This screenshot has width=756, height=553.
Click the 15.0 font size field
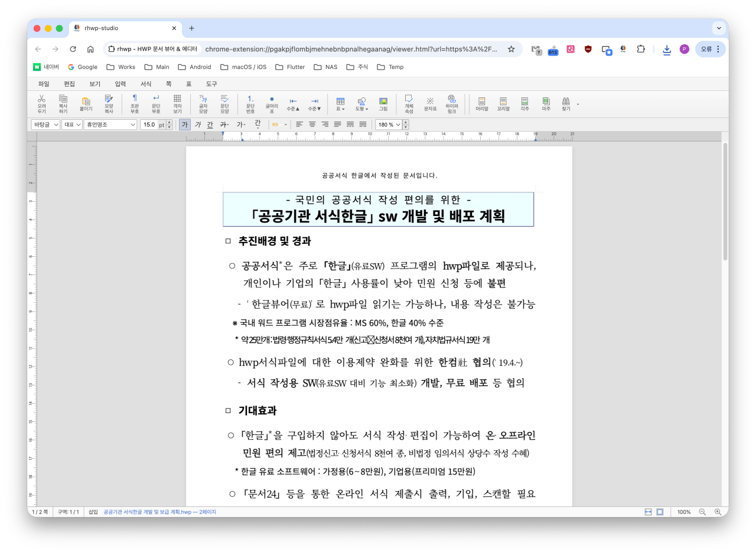coord(149,125)
